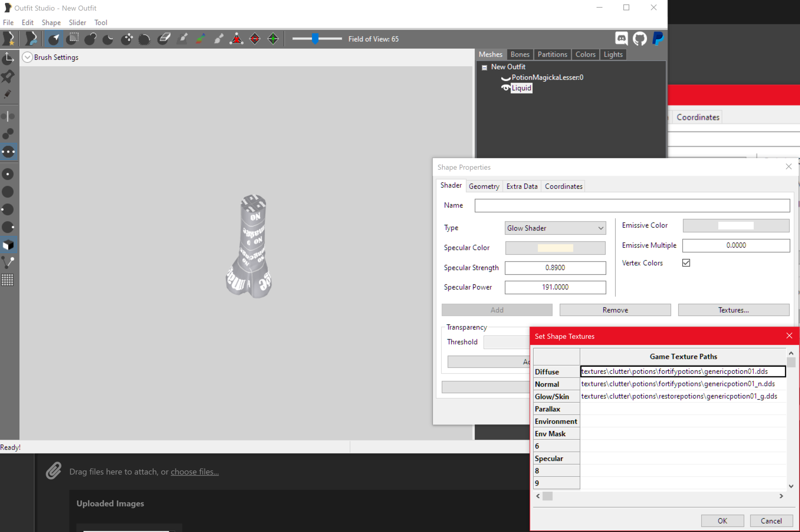Click the Load Outfit icon with blue arrow
This screenshot has width=800, height=532.
click(x=31, y=39)
